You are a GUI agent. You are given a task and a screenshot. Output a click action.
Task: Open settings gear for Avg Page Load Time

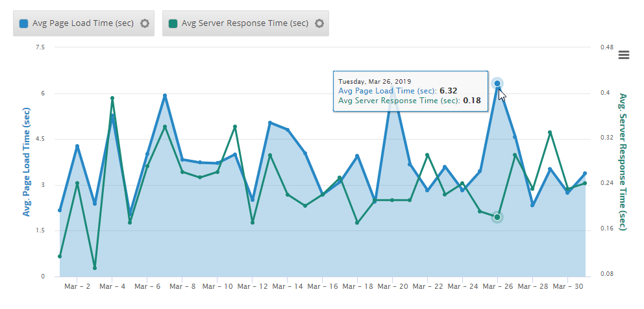coord(145,23)
